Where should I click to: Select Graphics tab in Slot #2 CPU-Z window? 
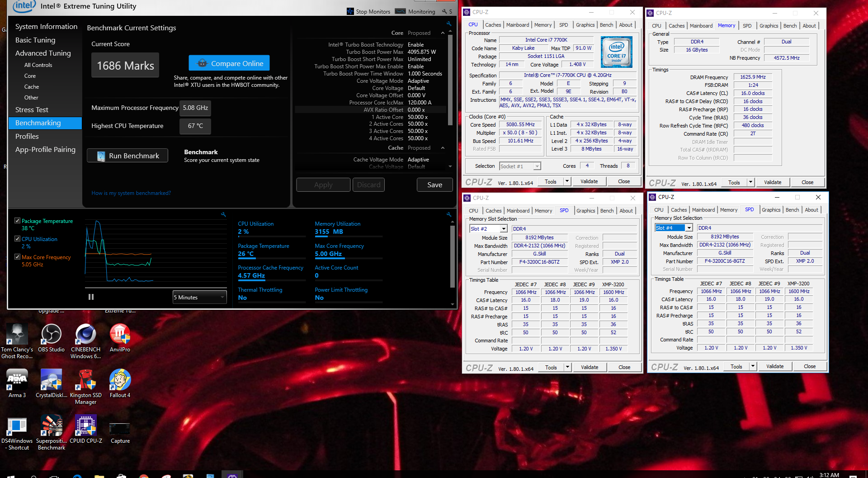pos(585,211)
